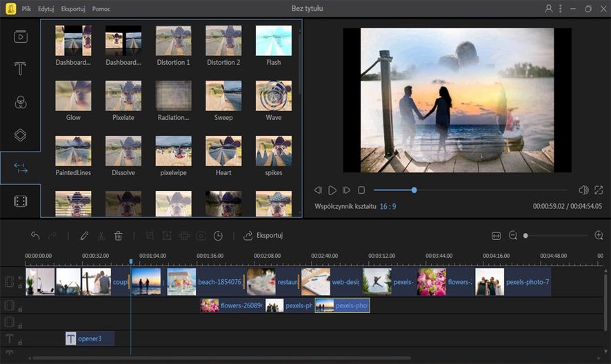The width and height of the screenshot is (611, 364).
Task: Select the flowers-26089 overlay clip
Action: click(232, 305)
